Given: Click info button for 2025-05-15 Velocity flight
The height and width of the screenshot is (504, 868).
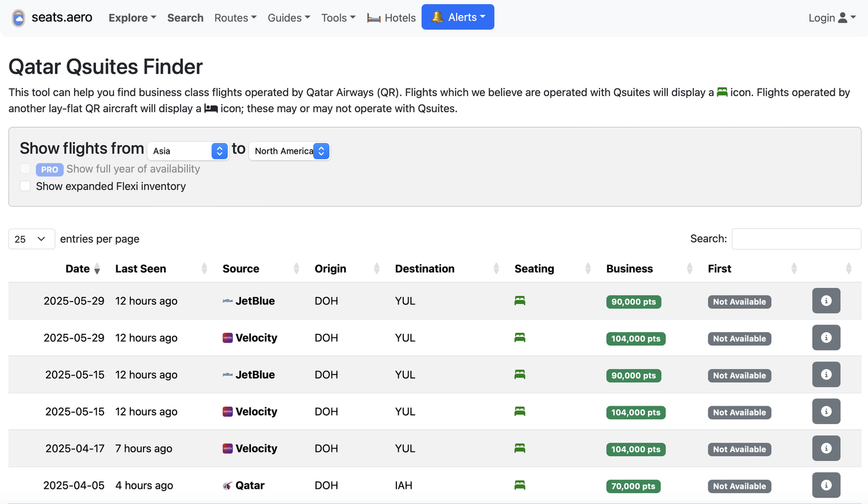Looking at the screenshot, I should [x=826, y=411].
